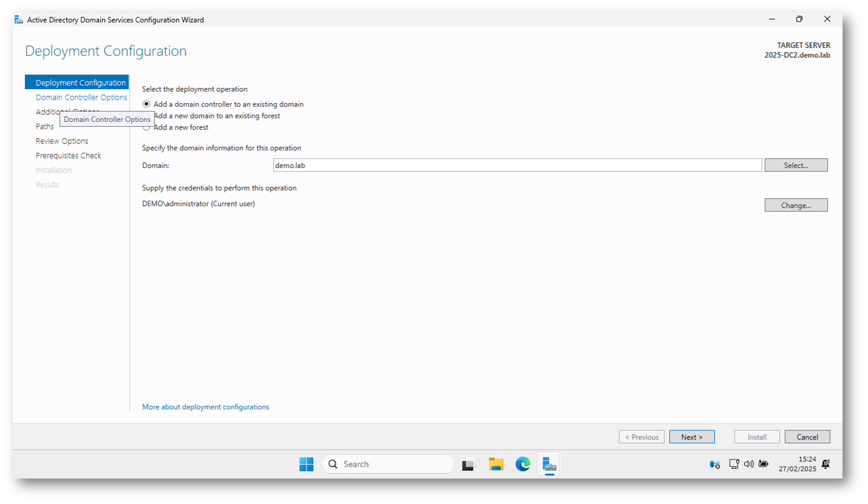Click the Select... domain button
The width and height of the screenshot is (868, 504).
(x=796, y=165)
